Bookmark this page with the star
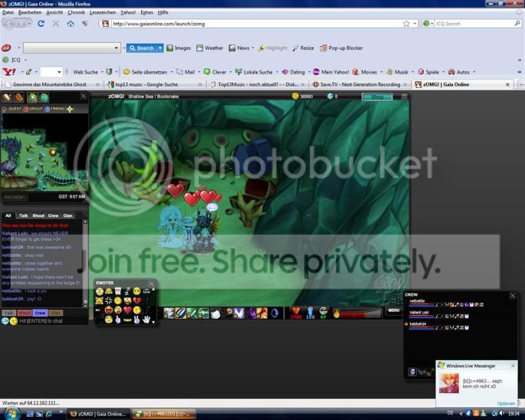Screen dimensions: 525x420 click(x=406, y=24)
